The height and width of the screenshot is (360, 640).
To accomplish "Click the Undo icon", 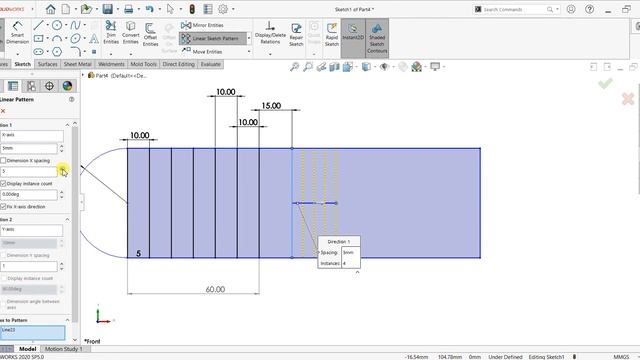I will (150, 9).
